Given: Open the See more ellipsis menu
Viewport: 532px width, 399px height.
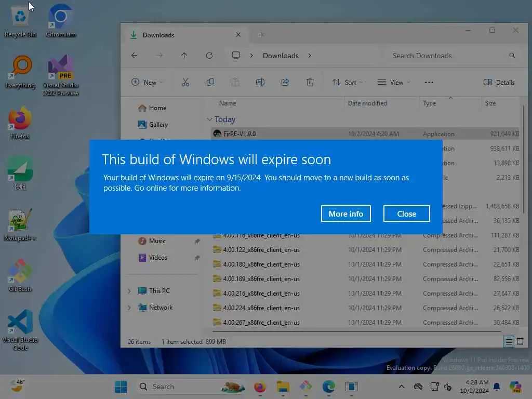Looking at the screenshot, I should [429, 82].
